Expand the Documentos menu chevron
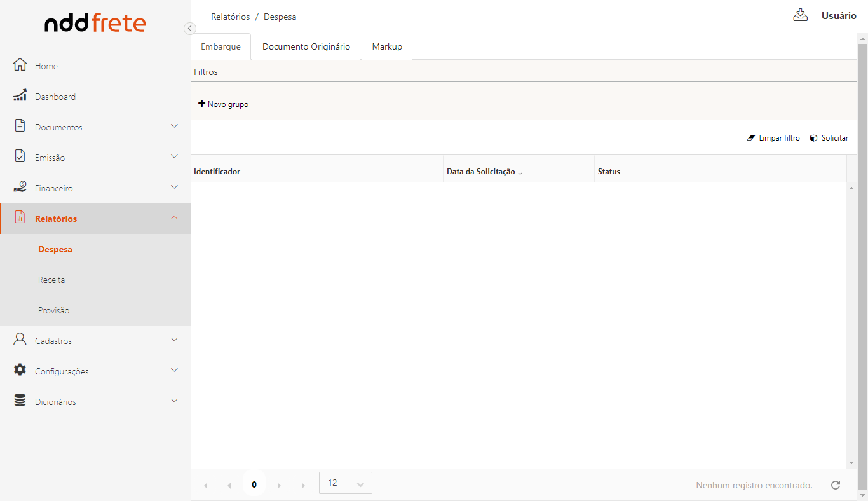 point(174,126)
